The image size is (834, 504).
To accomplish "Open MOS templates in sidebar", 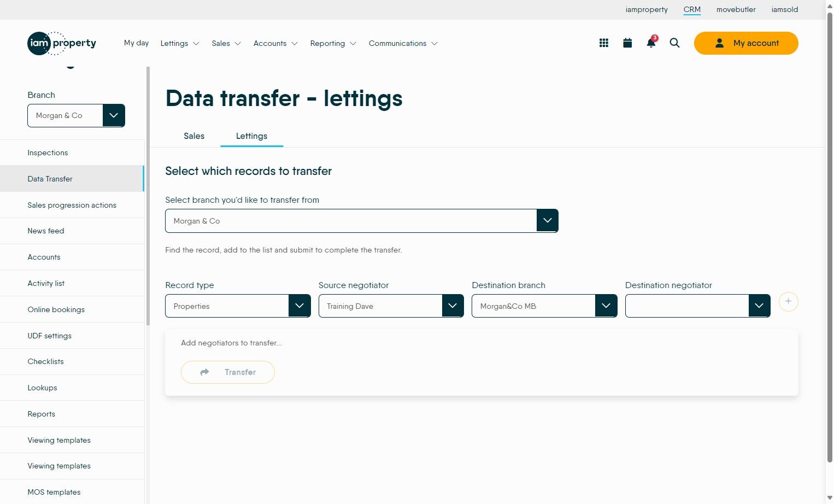I will (x=72, y=492).
